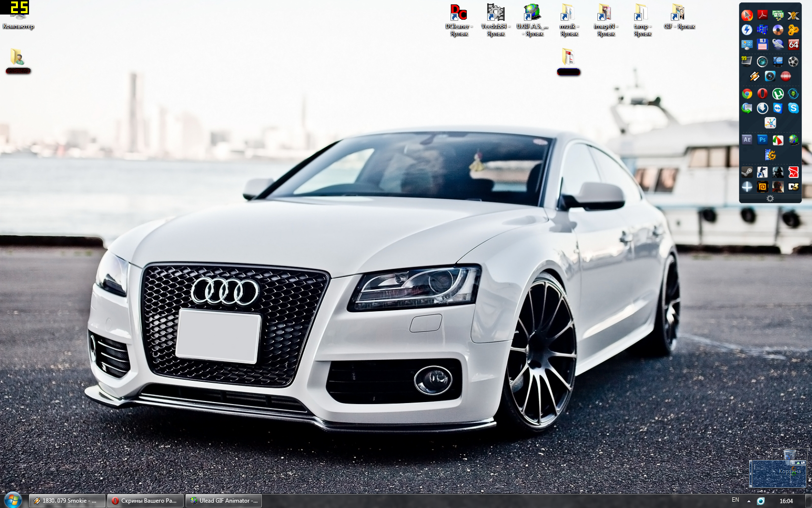Launch uTorrent from the dock
The height and width of the screenshot is (508, 812).
pos(778,93)
